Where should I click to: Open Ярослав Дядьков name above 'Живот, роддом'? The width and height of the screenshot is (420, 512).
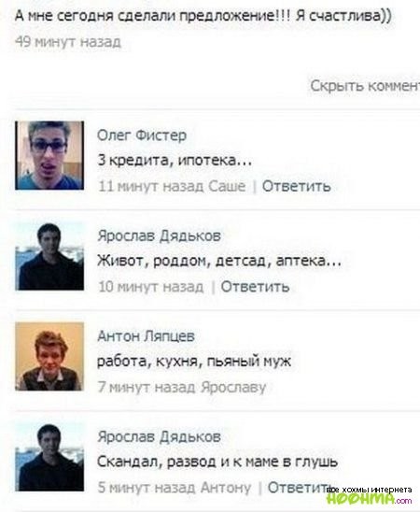pos(159,235)
